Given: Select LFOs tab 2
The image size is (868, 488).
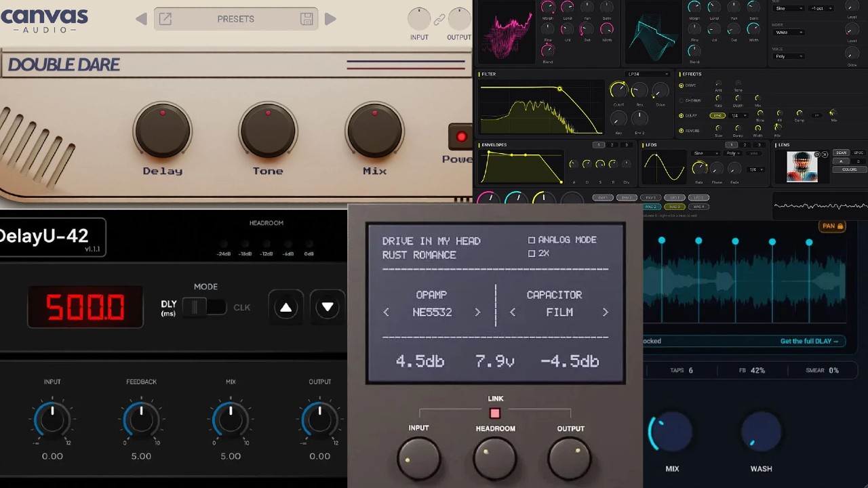Looking at the screenshot, I should (x=745, y=145).
